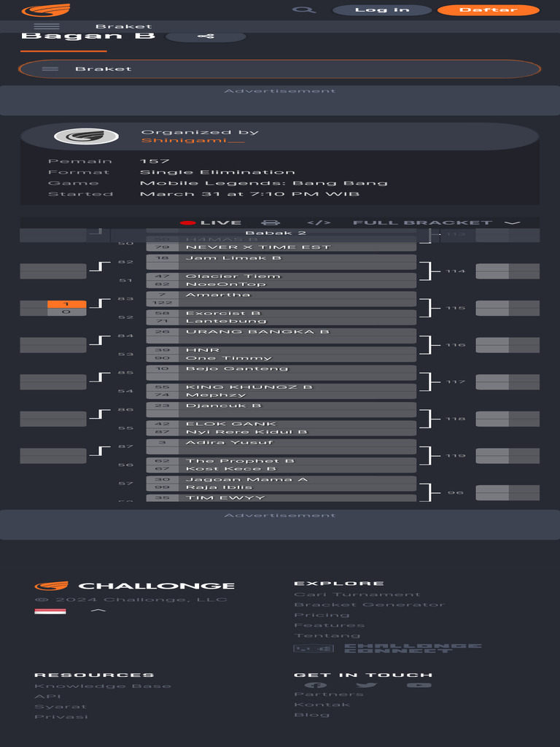Select the Amartha match slot
This screenshot has height=747, width=560.
(x=281, y=295)
